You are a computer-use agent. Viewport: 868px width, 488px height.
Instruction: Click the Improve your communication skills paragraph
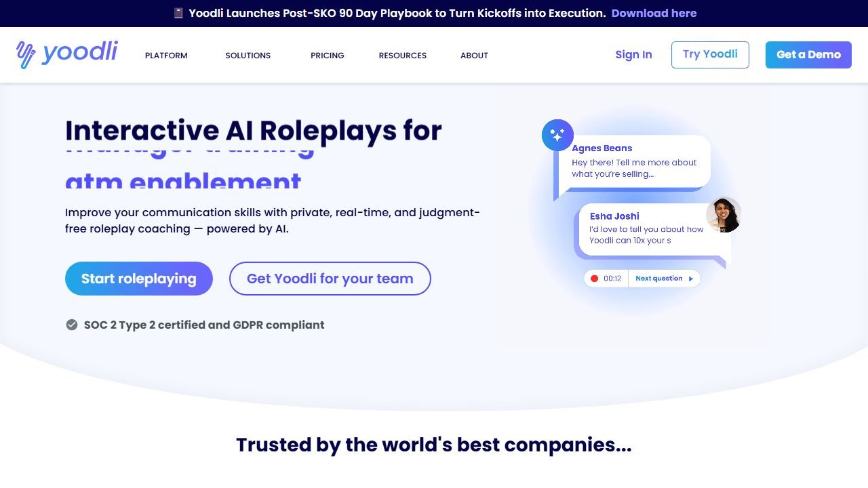(x=273, y=220)
